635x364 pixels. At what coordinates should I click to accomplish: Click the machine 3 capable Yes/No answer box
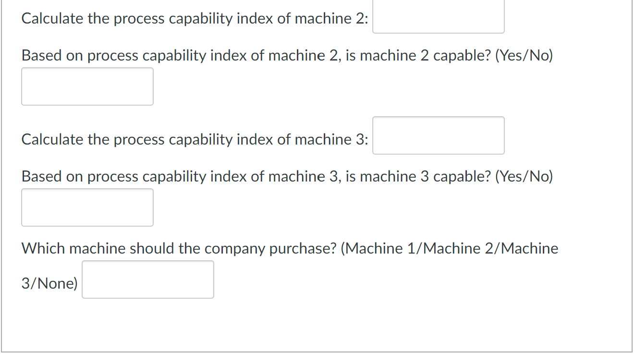pyautogui.click(x=87, y=207)
